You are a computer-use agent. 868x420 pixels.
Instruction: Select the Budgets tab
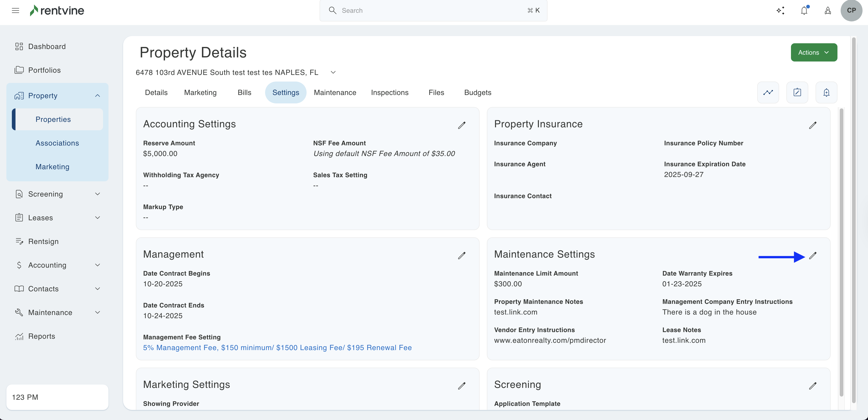point(478,92)
